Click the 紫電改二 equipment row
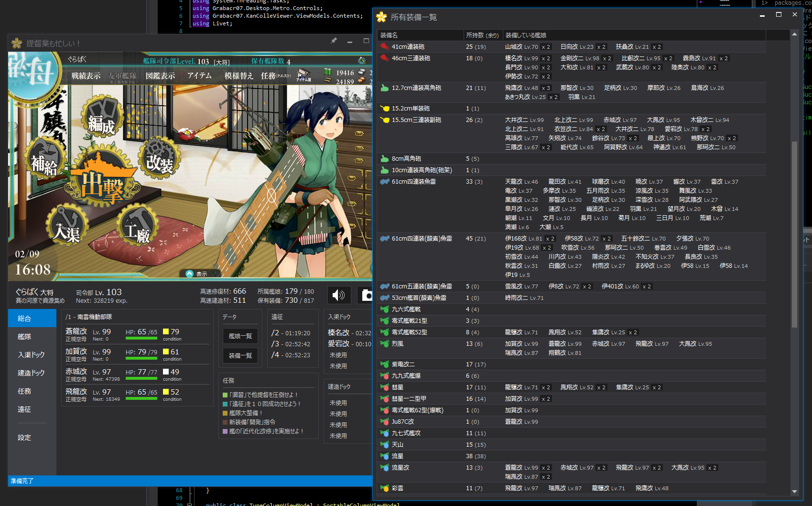This screenshot has width=812, height=506. pos(571,364)
